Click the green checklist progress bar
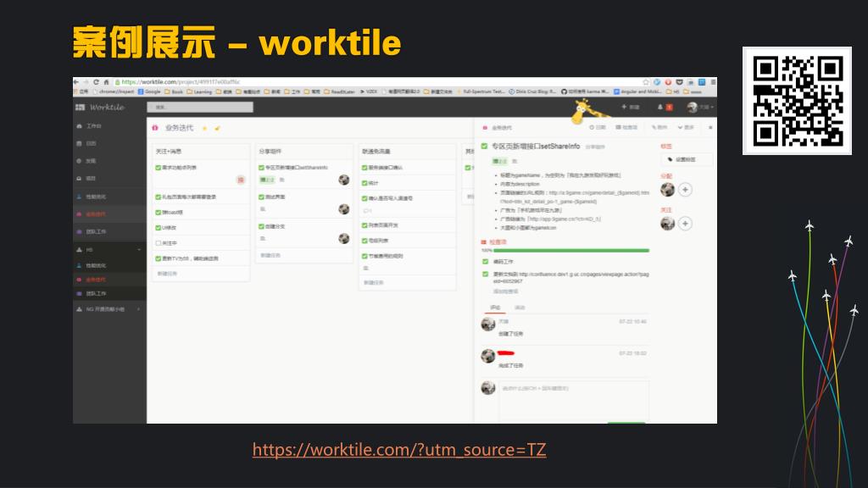This screenshot has width=868, height=488. click(570, 251)
